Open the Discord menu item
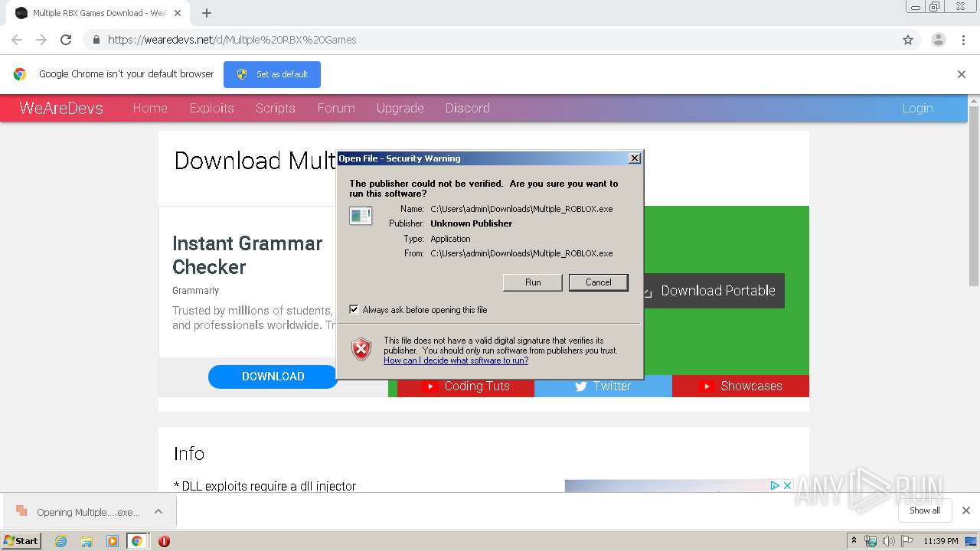 pos(468,108)
